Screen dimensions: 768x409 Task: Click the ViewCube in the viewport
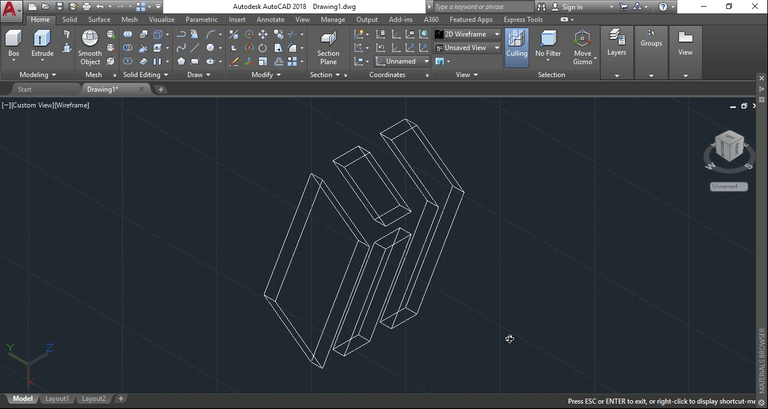(729, 146)
